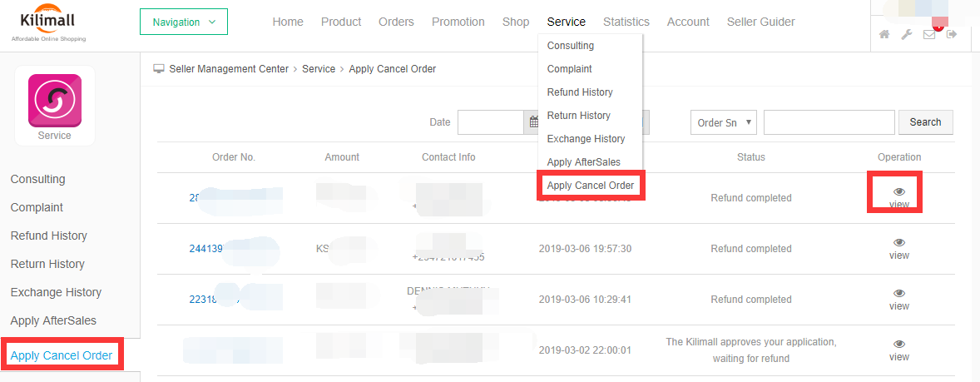This screenshot has height=382, width=980.
Task: Click the monitor icon beside Seller Management Center
Action: coord(159,69)
